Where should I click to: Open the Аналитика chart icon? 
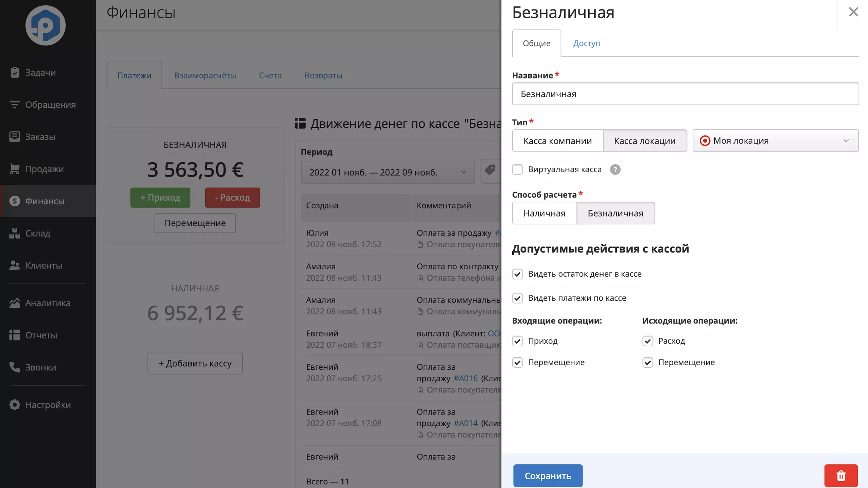click(x=15, y=303)
